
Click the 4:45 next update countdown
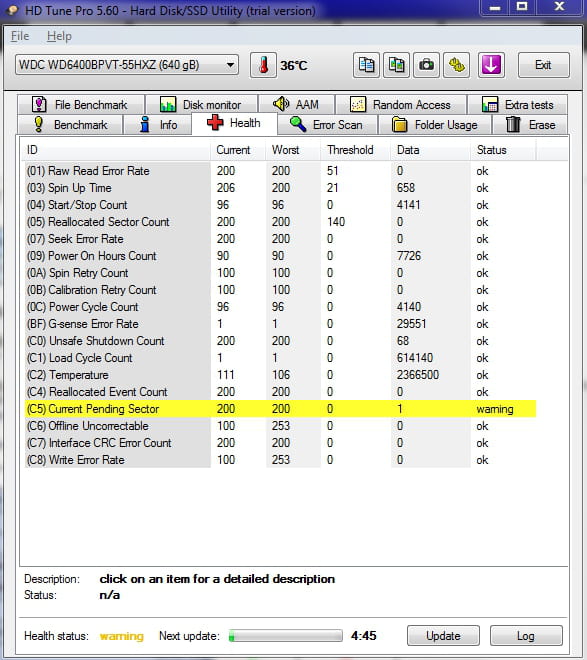click(364, 636)
